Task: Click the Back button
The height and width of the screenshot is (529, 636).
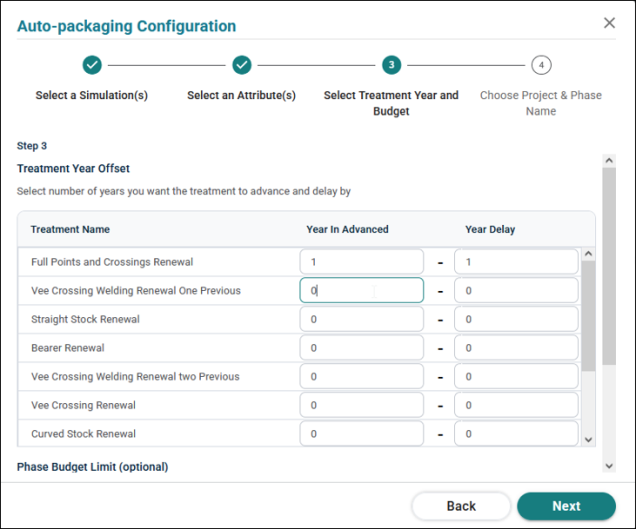Action: 461,506
